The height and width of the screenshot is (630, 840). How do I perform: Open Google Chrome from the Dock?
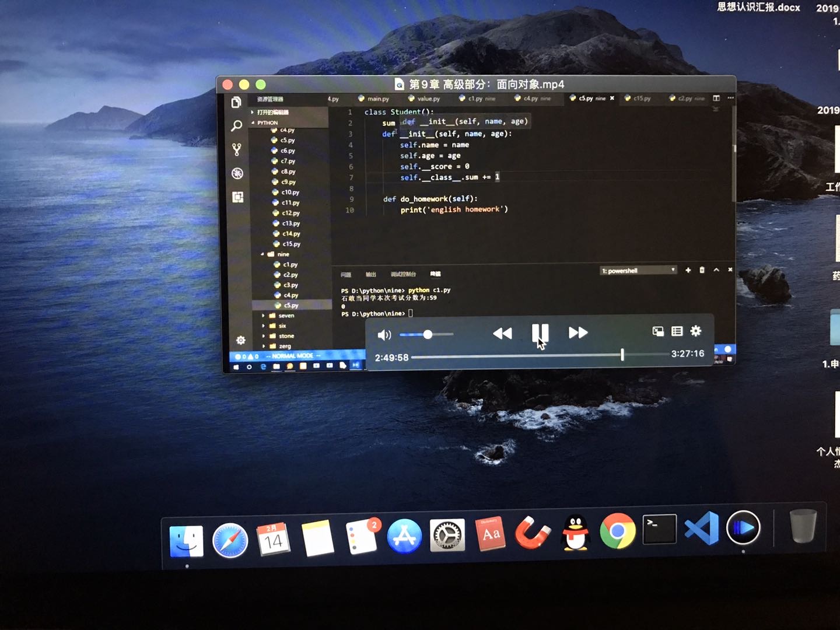point(618,531)
